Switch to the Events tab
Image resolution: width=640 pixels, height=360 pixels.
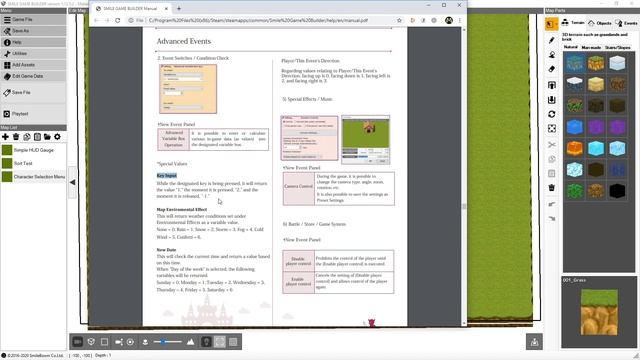pyautogui.click(x=626, y=23)
